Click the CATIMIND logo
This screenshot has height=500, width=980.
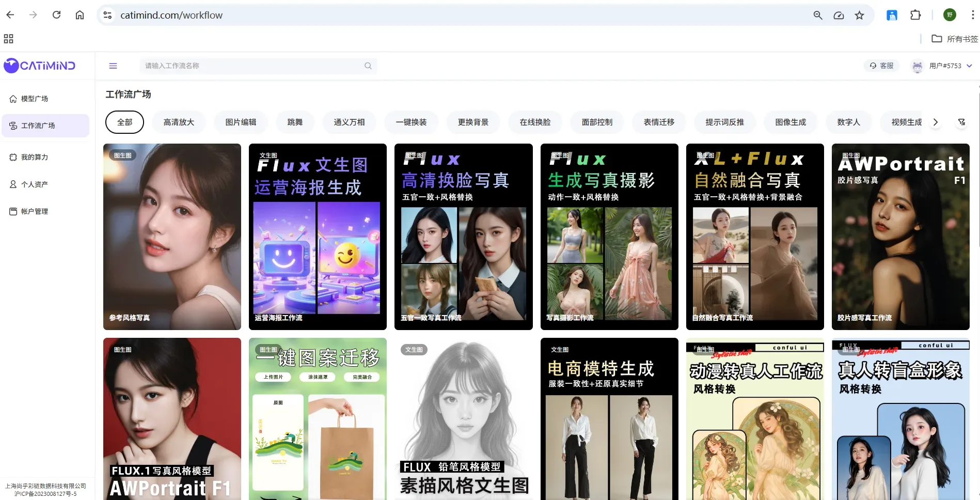pyautogui.click(x=40, y=66)
